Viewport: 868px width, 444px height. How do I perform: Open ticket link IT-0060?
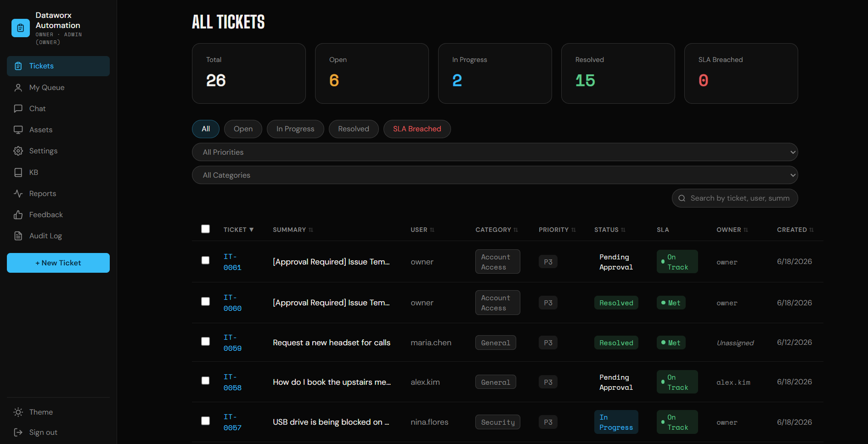(x=232, y=303)
